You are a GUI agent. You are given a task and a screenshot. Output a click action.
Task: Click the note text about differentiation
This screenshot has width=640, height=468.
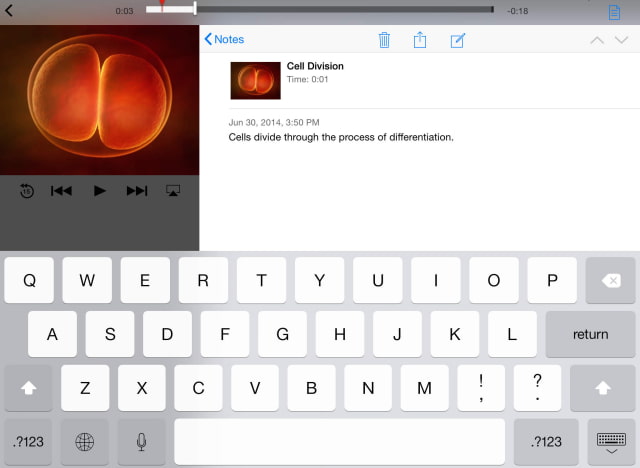pos(341,137)
